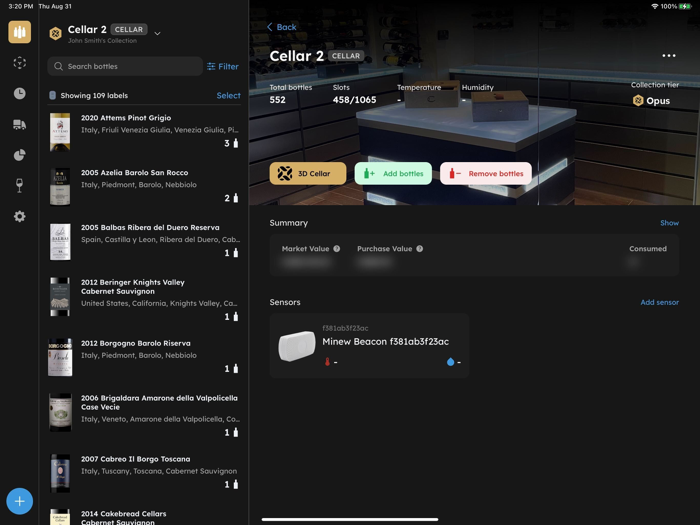This screenshot has height=525, width=700.
Task: Open the history clock sidebar icon
Action: [20, 93]
